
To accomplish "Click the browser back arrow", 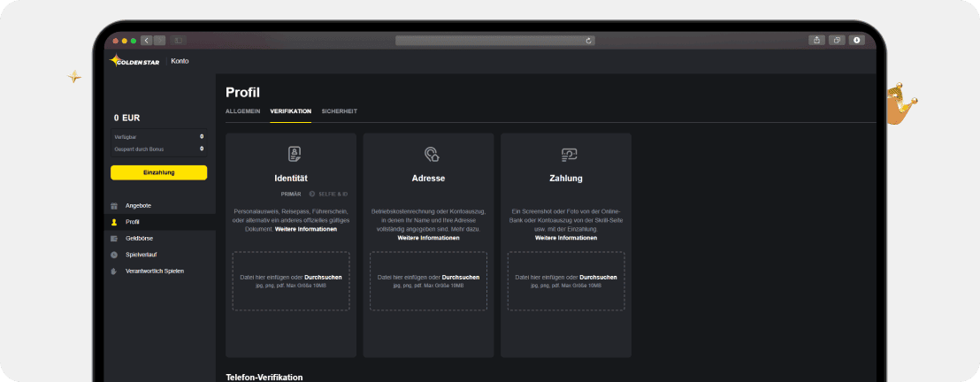I will (x=146, y=41).
